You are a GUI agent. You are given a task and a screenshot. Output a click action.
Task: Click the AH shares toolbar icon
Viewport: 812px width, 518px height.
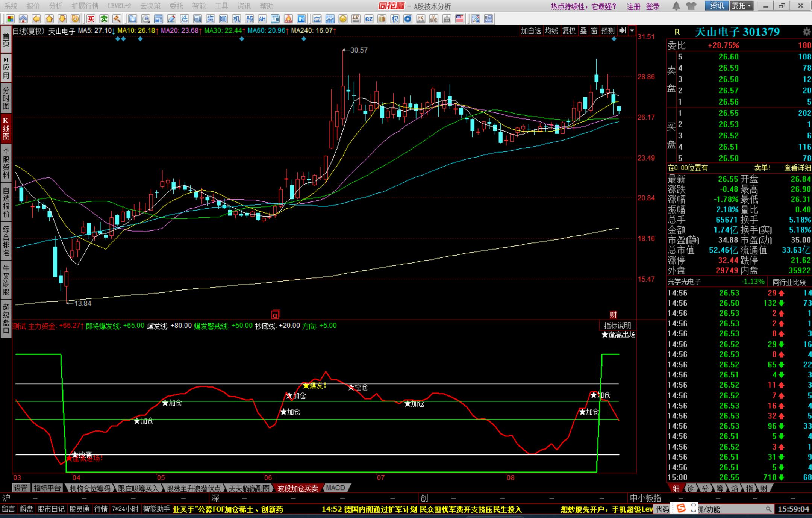pos(262,19)
